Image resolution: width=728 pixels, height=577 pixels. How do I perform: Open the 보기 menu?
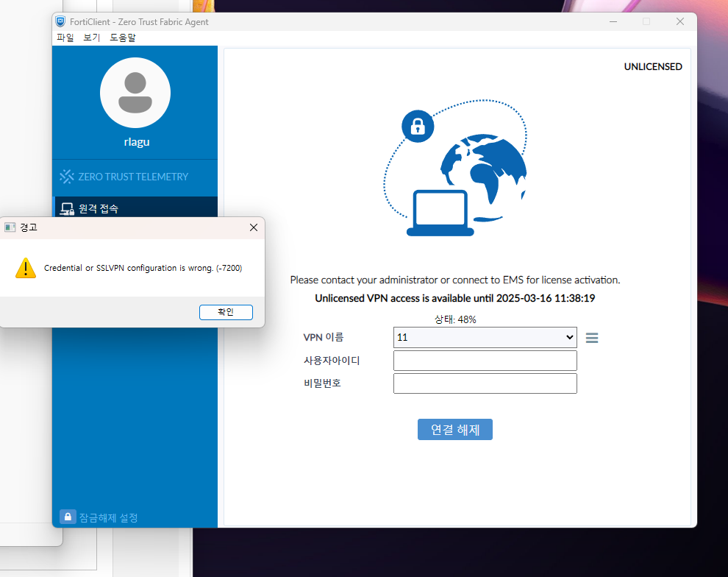tap(91, 38)
